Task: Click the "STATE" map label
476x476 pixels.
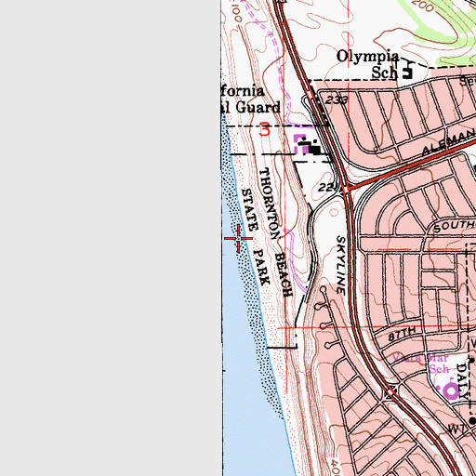Action: (x=250, y=209)
